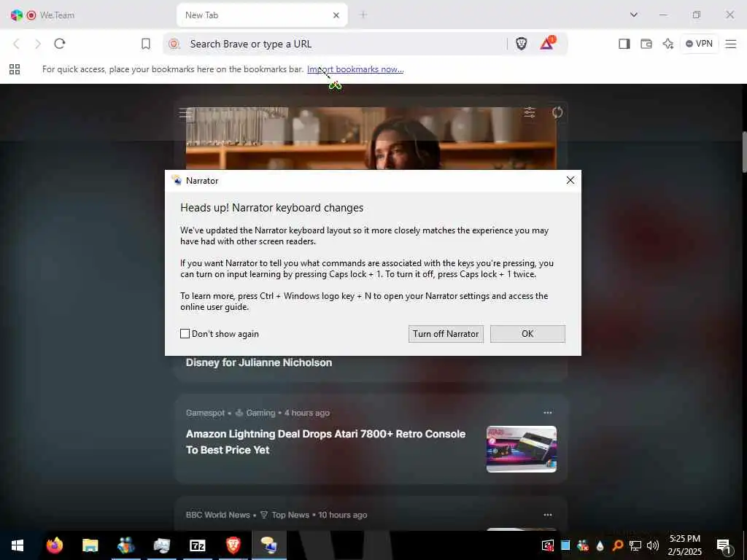The height and width of the screenshot is (560, 747).
Task: Open Disney for Julianne Nicholson article headline
Action: (x=259, y=362)
